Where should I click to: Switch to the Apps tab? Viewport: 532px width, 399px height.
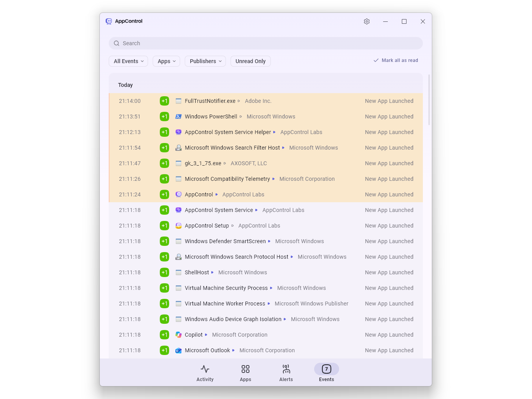tap(246, 373)
